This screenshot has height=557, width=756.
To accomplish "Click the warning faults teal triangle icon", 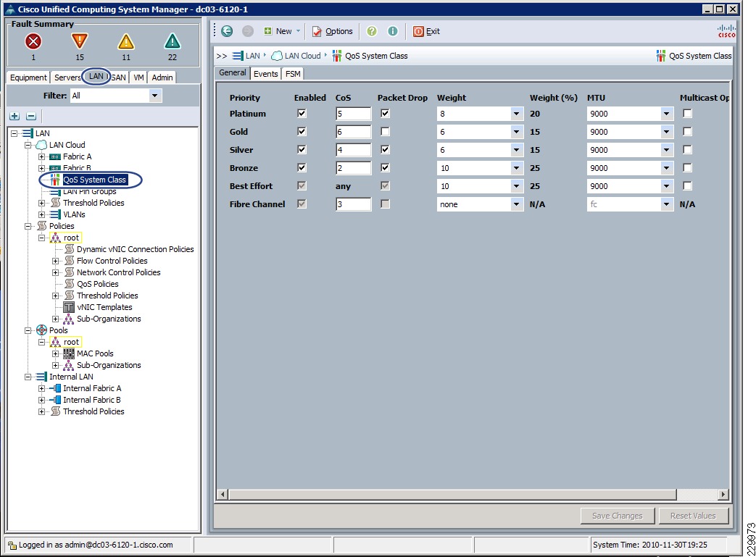I will 172,41.
